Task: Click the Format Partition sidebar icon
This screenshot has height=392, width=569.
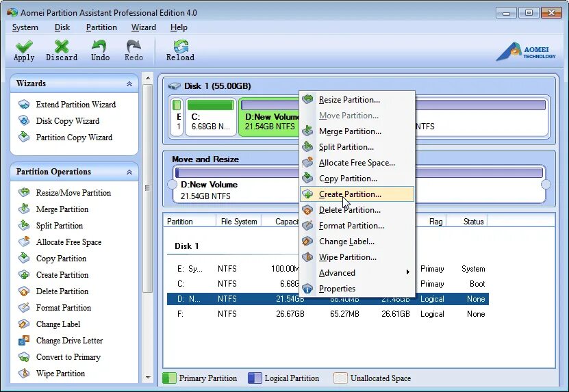Action: point(24,307)
